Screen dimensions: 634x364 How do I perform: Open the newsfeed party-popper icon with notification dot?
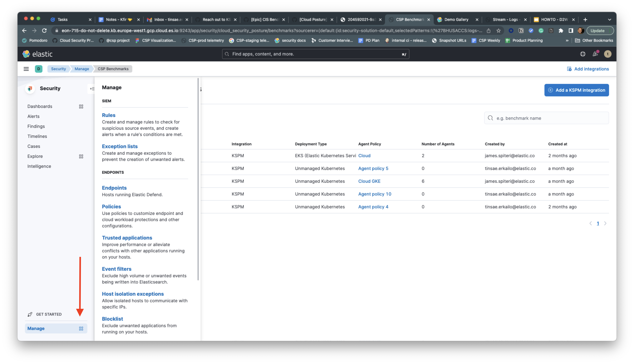[x=595, y=54]
